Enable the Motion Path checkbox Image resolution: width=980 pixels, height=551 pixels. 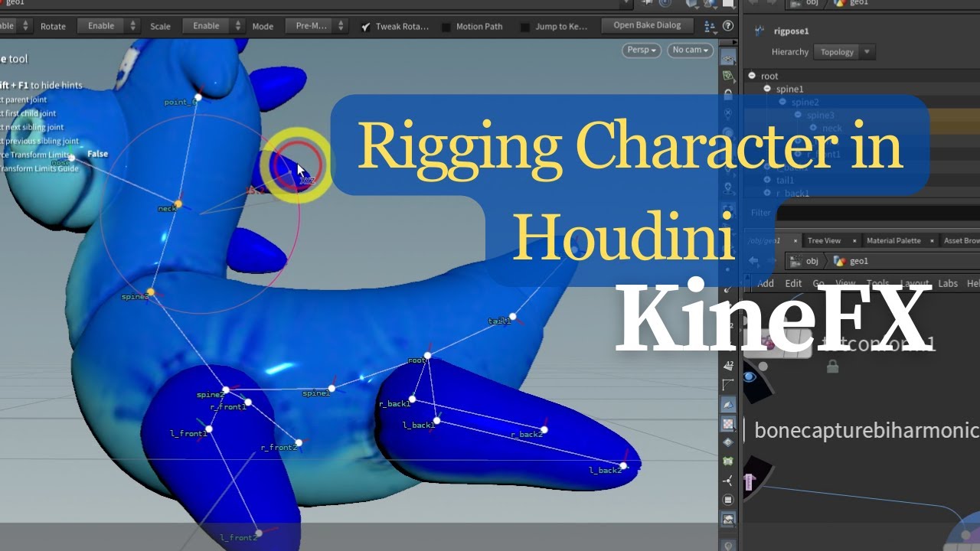point(446,27)
